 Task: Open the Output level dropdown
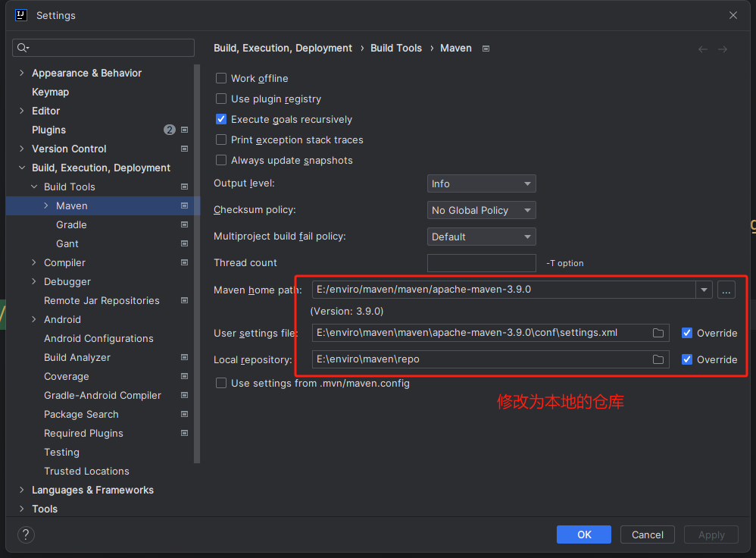coord(481,184)
